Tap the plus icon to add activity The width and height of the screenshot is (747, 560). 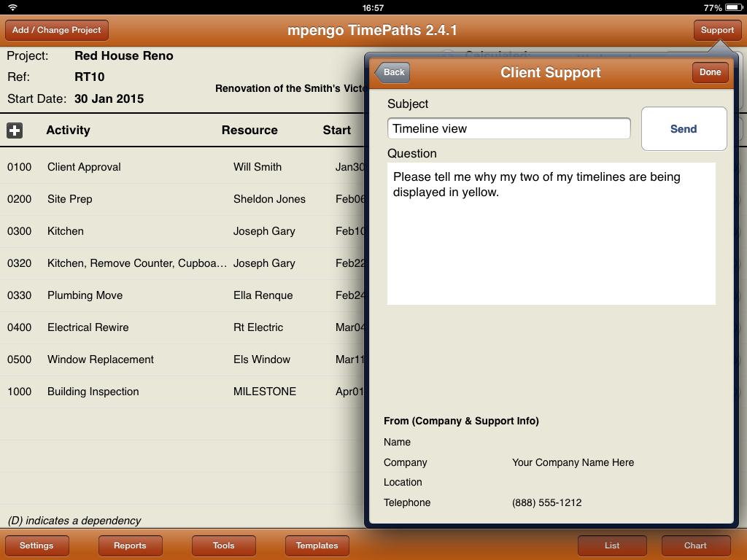click(15, 131)
